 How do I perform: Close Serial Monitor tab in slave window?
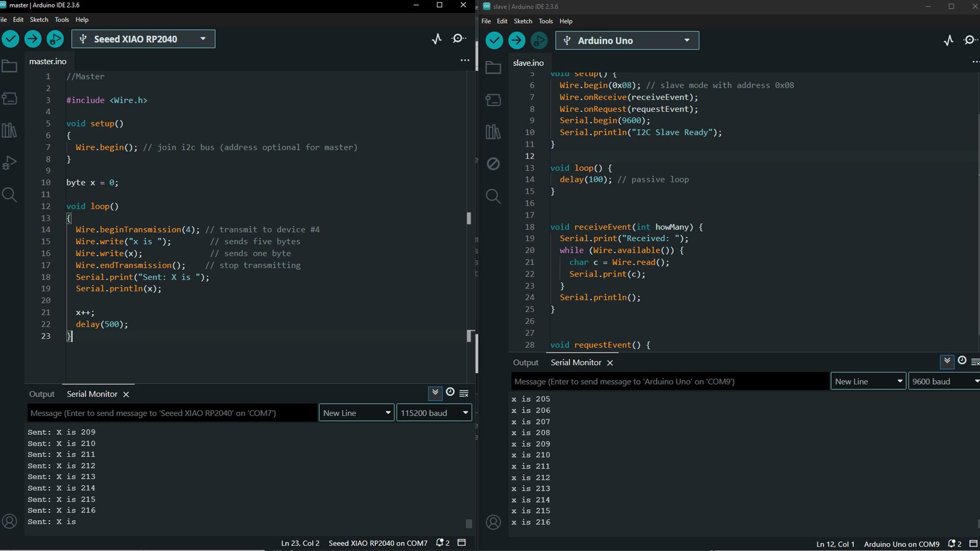tap(610, 363)
